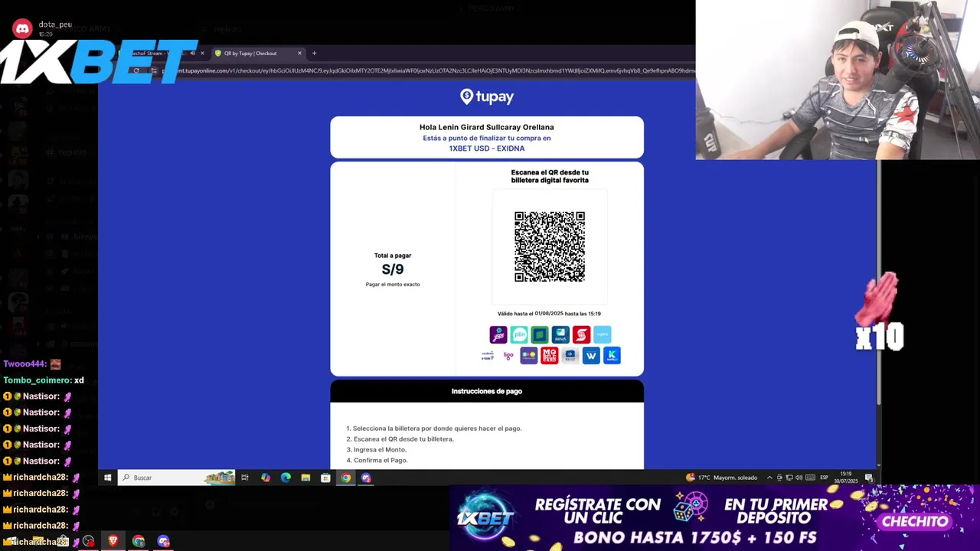Click the page vertical scrollbar
The width and height of the screenshot is (980, 551).
tap(879, 283)
